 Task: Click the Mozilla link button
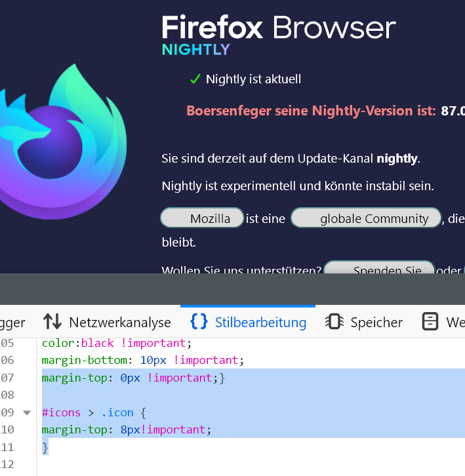(x=202, y=218)
